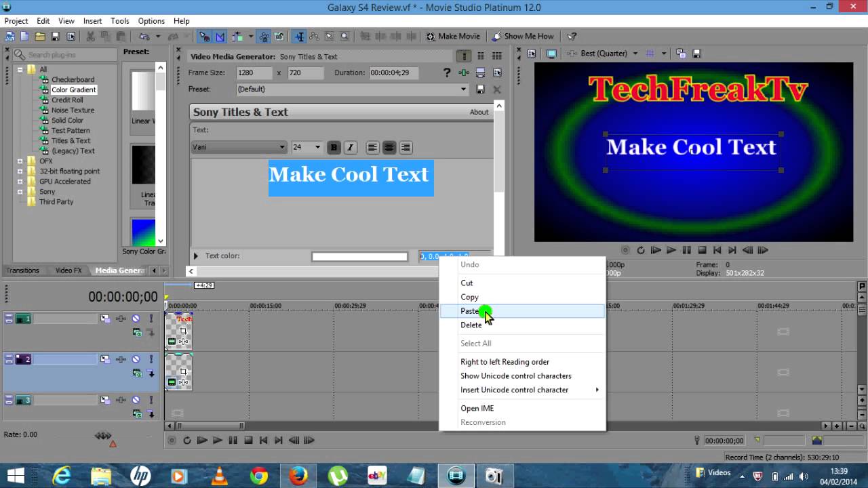
Task: Choose Cut in the context menu
Action: pyautogui.click(x=522, y=283)
